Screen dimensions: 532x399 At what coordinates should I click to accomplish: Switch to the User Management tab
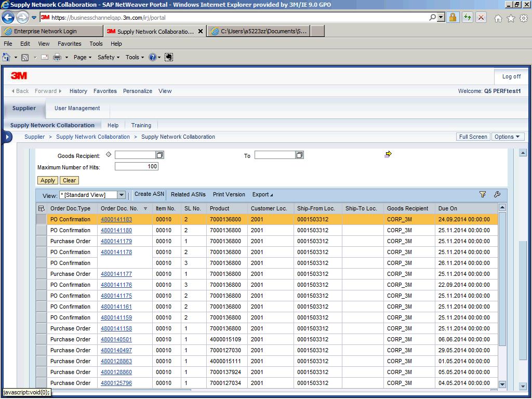click(77, 108)
